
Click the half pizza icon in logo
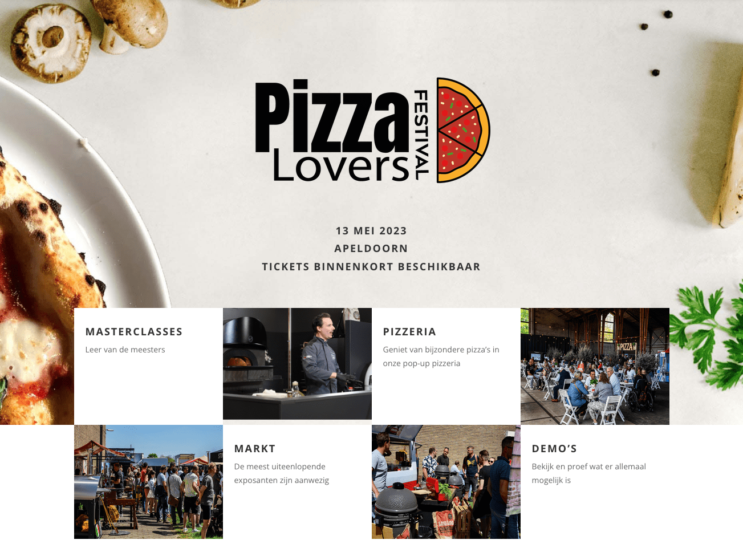(463, 130)
